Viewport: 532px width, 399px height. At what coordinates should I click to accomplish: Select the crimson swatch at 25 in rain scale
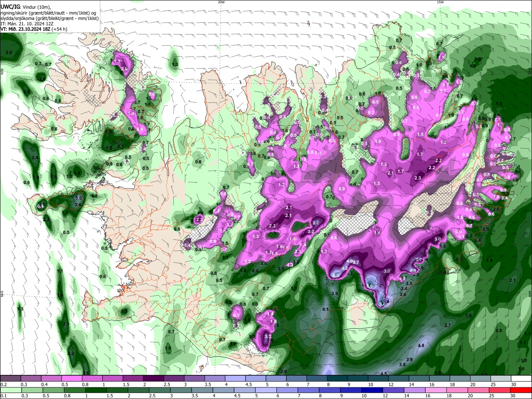tap(500, 390)
